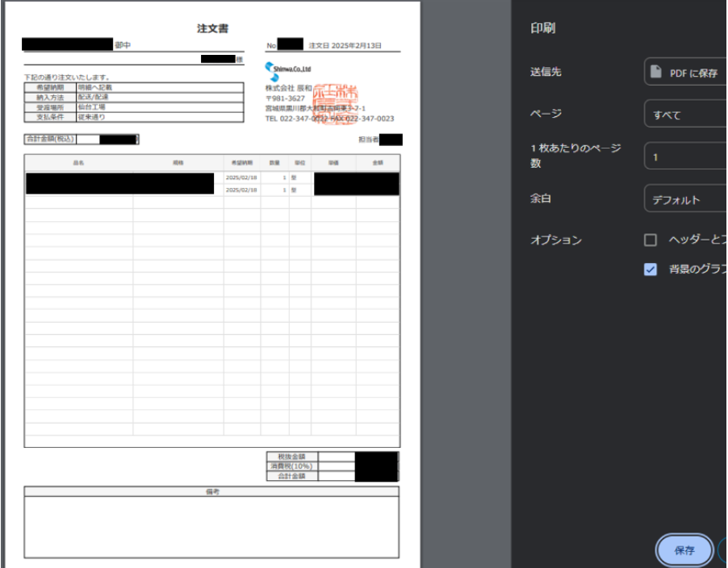This screenshot has height=568, width=728.
Task: Click the 金額 column header in the table
Action: click(x=377, y=162)
